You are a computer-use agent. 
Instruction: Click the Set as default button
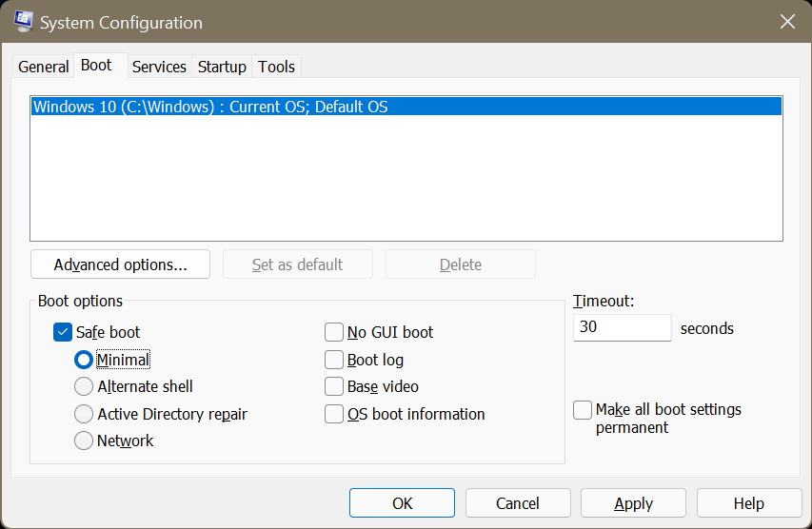[x=298, y=264]
